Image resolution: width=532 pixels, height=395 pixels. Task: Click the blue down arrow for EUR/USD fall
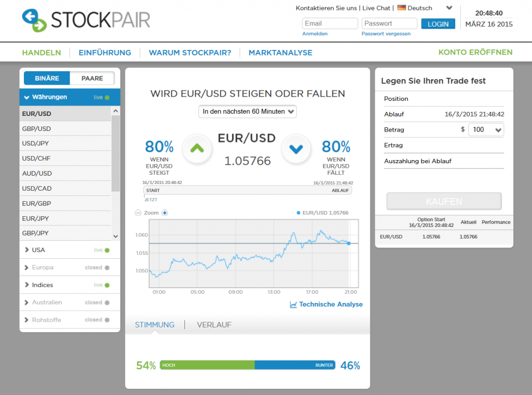coord(296,149)
